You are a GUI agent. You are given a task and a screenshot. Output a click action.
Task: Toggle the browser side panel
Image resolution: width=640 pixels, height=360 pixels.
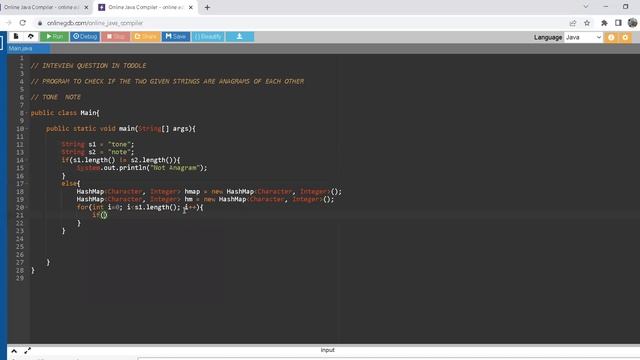coord(618,23)
